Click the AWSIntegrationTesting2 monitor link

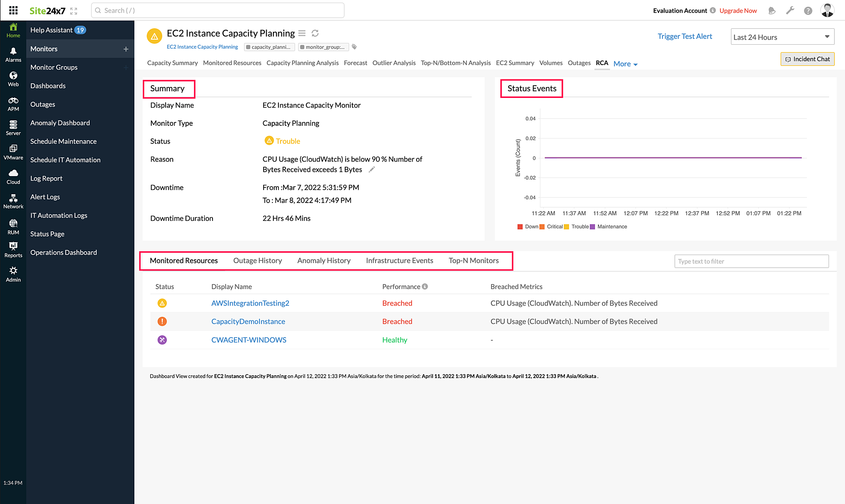(250, 303)
